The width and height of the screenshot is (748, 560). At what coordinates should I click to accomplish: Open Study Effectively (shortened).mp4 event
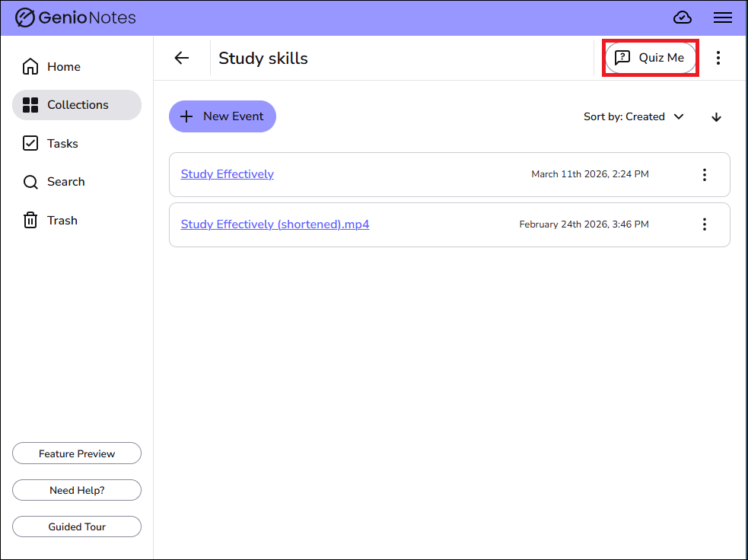pyautogui.click(x=275, y=224)
